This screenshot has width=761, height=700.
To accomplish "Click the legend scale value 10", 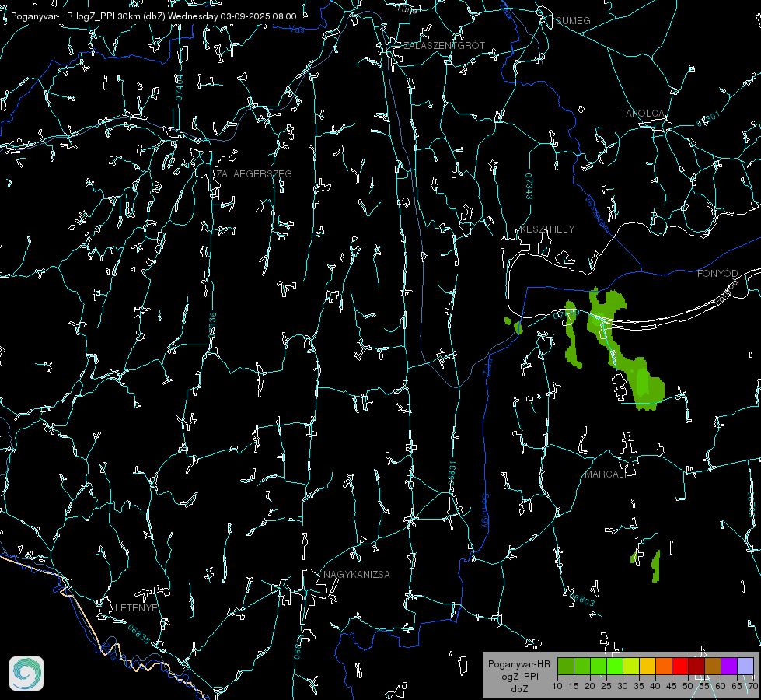I will (557, 687).
